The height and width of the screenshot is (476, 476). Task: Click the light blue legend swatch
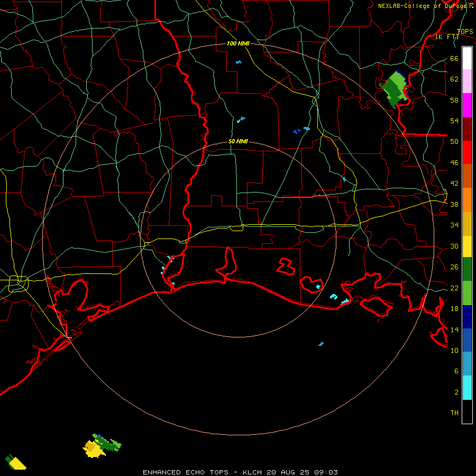pyautogui.click(x=467, y=364)
